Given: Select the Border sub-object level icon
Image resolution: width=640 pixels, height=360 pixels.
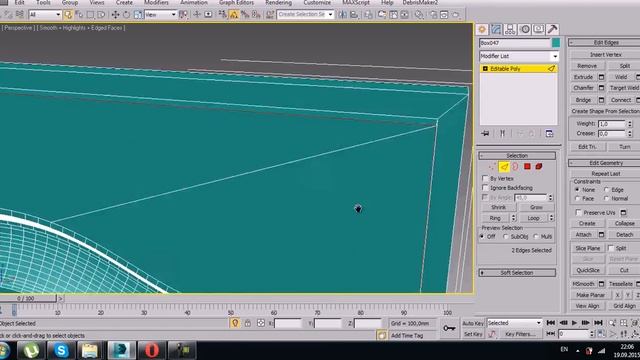Looking at the screenshot, I should click(516, 167).
